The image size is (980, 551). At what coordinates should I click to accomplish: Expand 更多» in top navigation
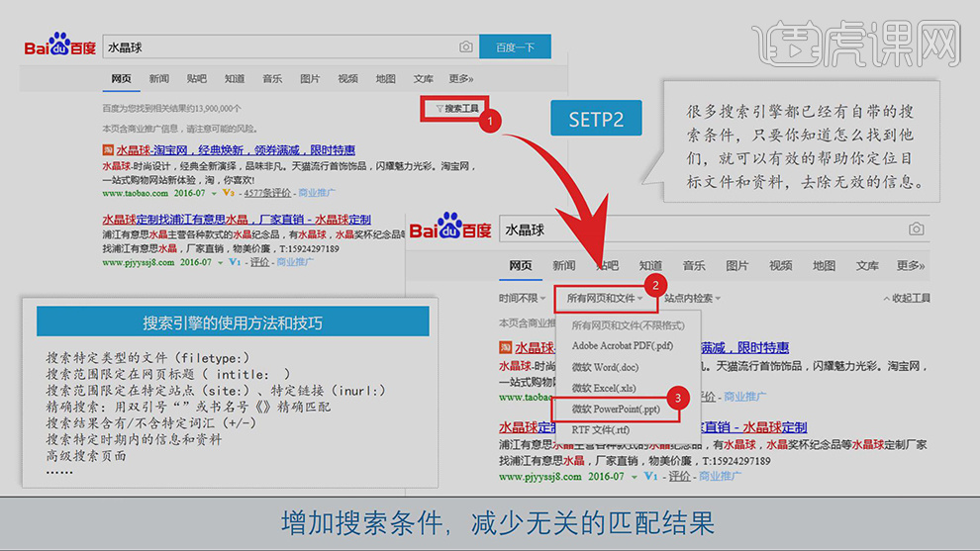point(461,79)
